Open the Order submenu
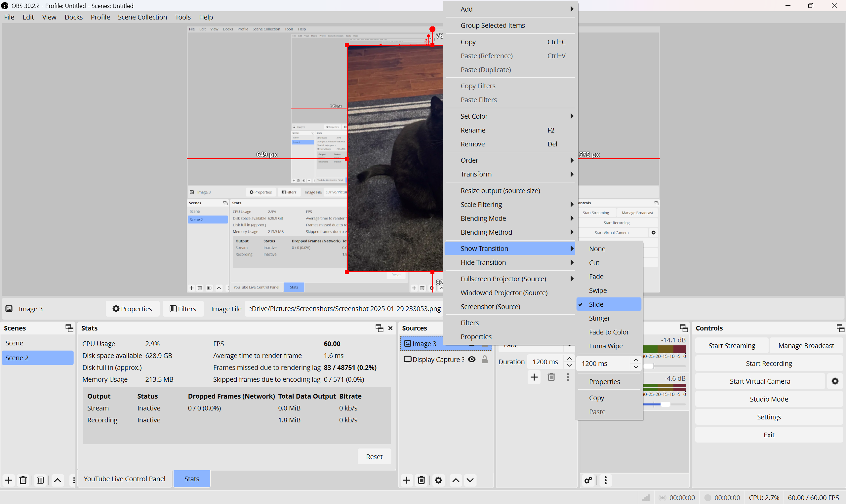846x504 pixels. coord(509,160)
